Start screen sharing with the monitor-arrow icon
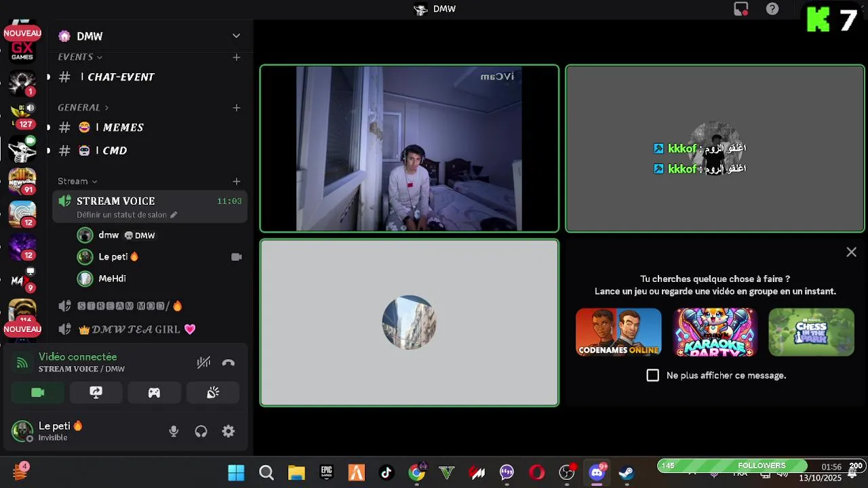 [x=96, y=392]
